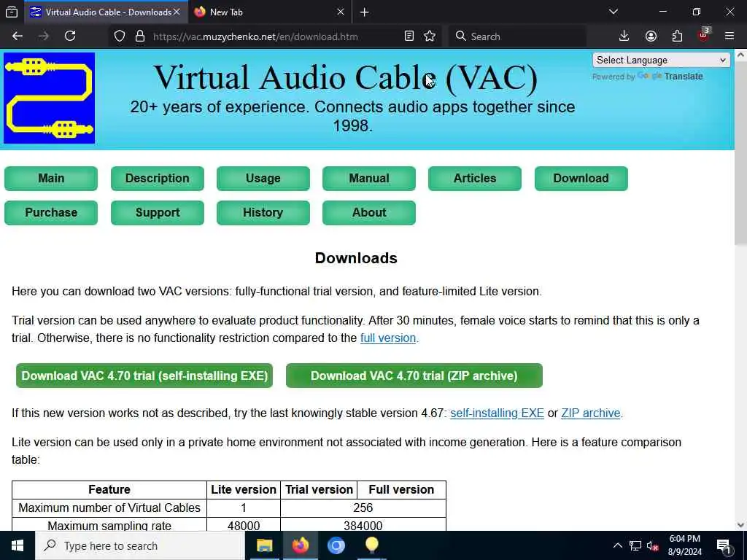
Task: Close the New Tab tab
Action: click(x=341, y=12)
